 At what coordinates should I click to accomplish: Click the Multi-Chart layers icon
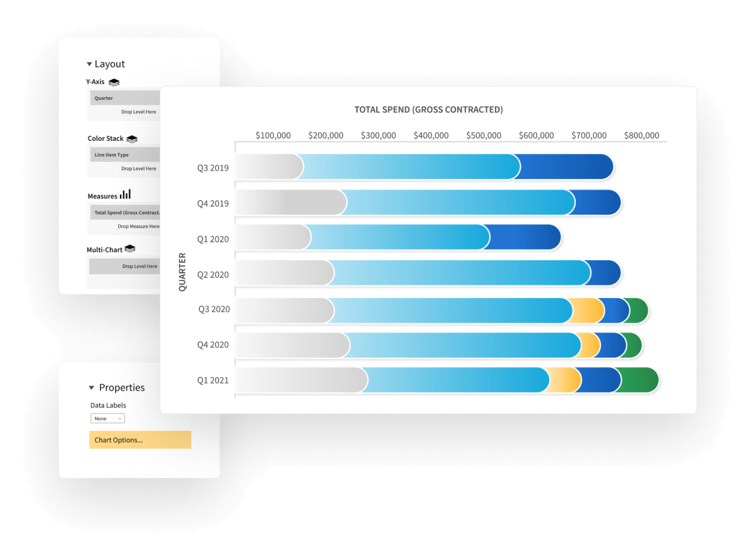click(x=130, y=249)
